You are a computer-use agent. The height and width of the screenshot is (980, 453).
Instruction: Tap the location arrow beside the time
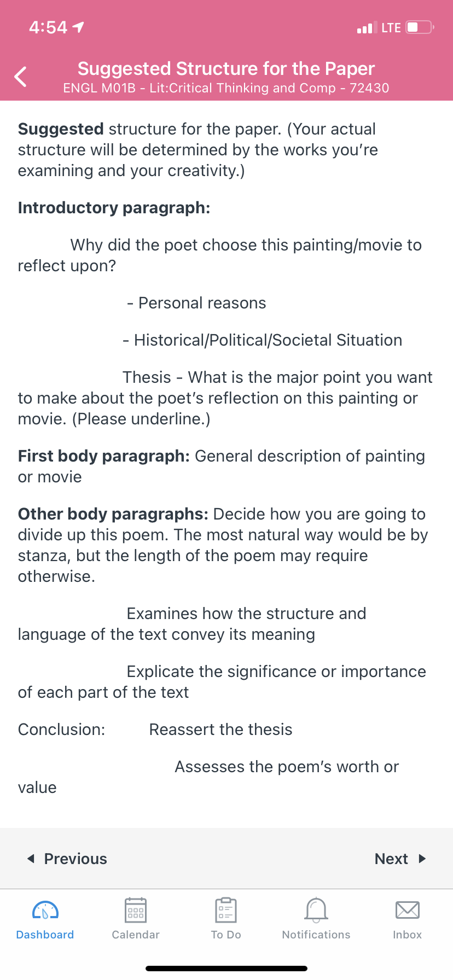click(x=79, y=27)
